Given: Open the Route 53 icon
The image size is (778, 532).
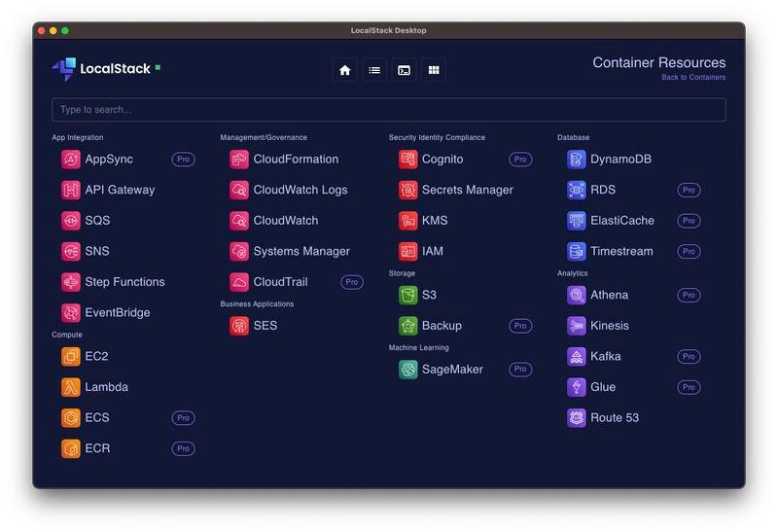Looking at the screenshot, I should click(x=576, y=418).
